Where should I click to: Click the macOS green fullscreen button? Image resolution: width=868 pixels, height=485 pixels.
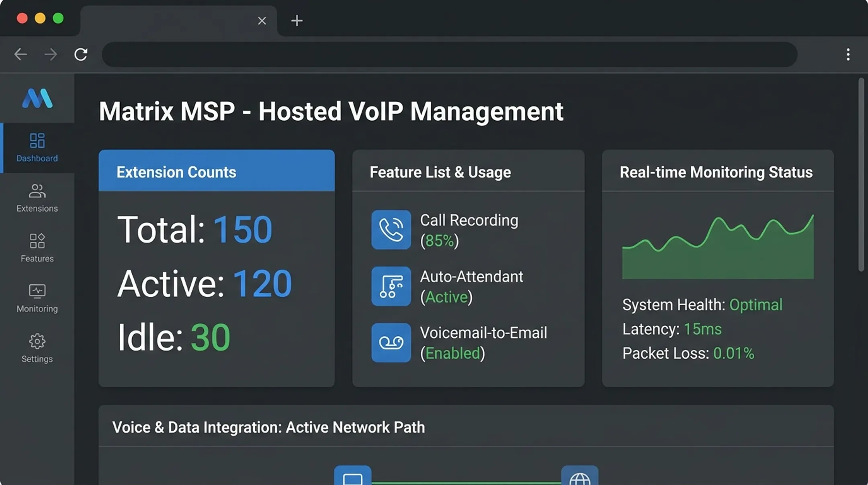[58, 18]
